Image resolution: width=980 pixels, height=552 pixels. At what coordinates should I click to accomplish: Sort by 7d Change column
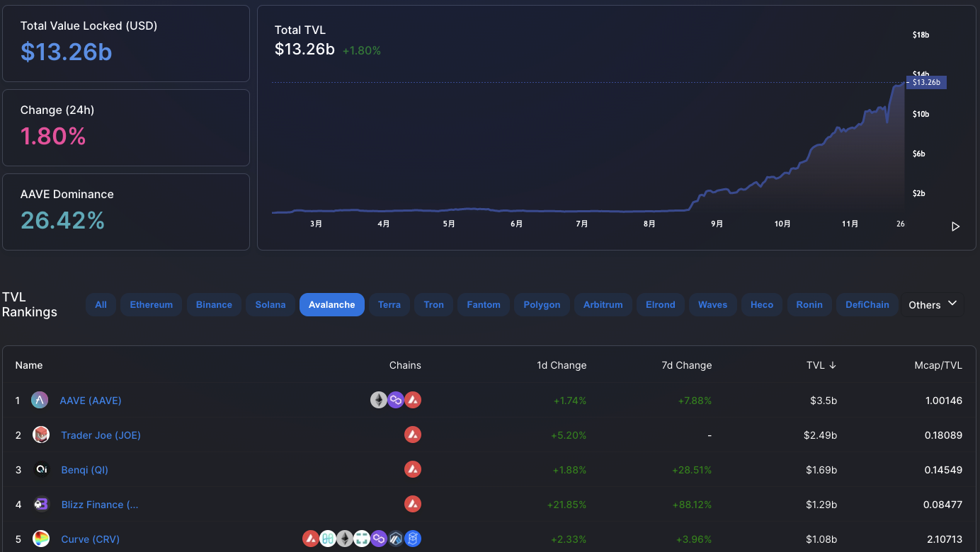(x=687, y=365)
